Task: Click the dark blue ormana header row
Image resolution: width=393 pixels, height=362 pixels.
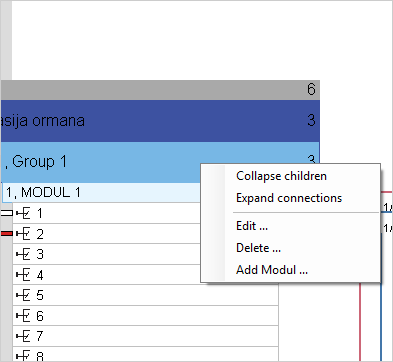Action: click(160, 121)
